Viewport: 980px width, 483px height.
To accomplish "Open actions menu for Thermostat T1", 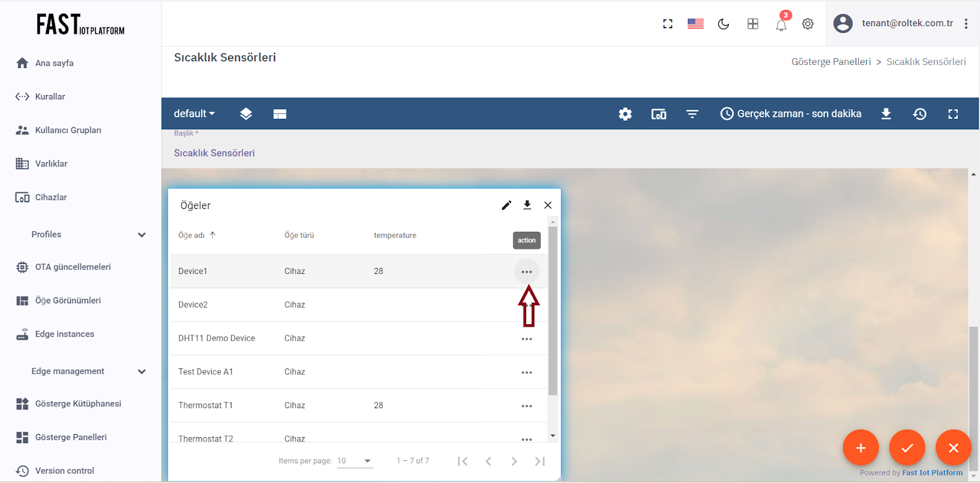I will pyautogui.click(x=527, y=406).
